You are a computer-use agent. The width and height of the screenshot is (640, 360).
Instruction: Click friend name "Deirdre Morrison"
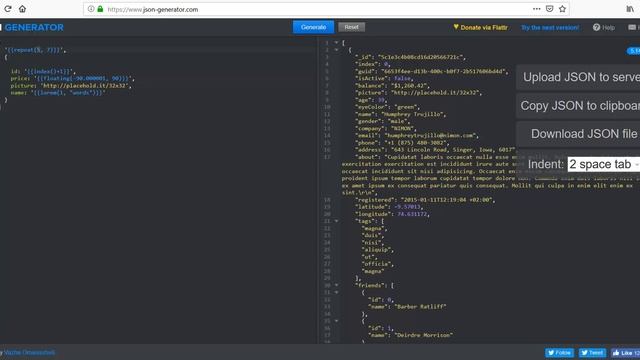(x=423, y=335)
